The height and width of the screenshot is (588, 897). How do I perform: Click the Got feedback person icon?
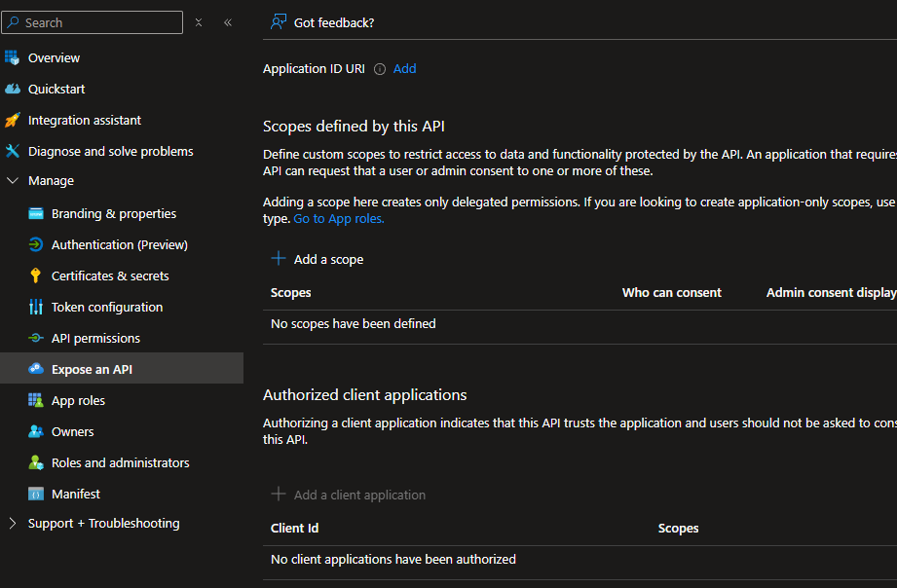(278, 22)
